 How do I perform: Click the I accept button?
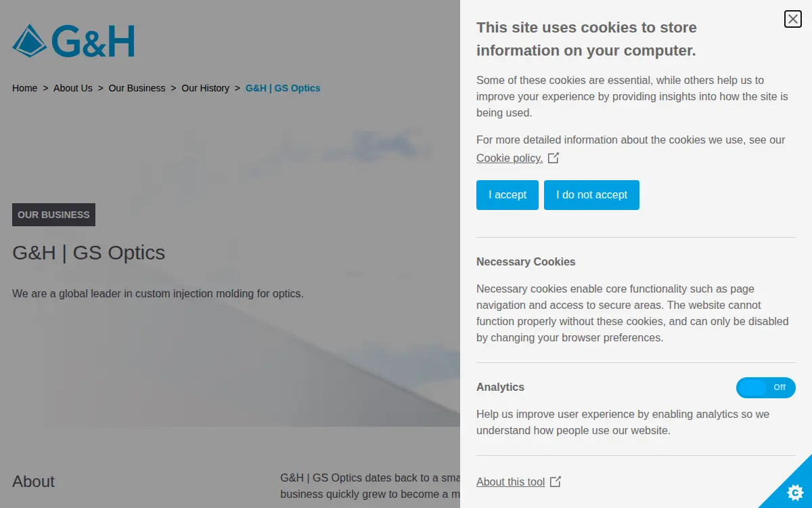pyautogui.click(x=507, y=195)
